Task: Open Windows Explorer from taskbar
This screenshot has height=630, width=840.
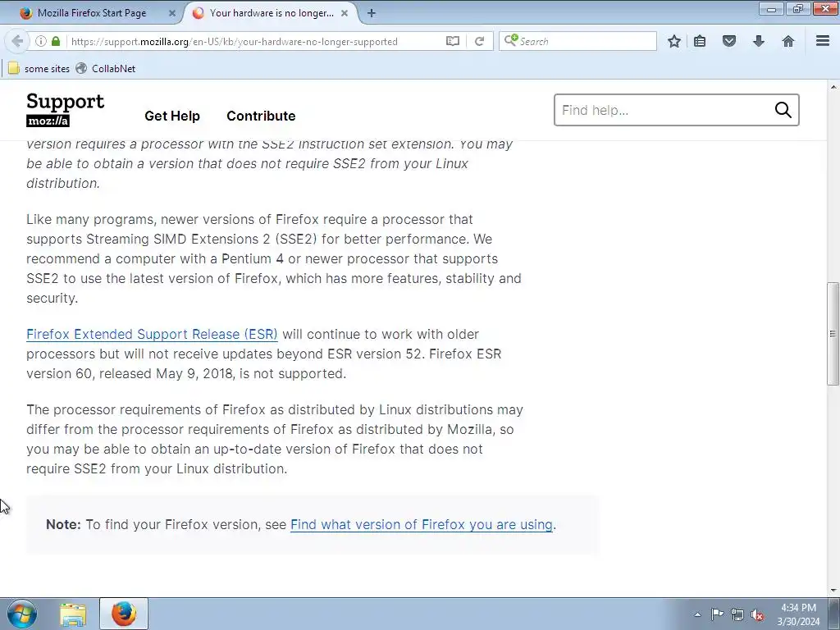Action: (73, 614)
